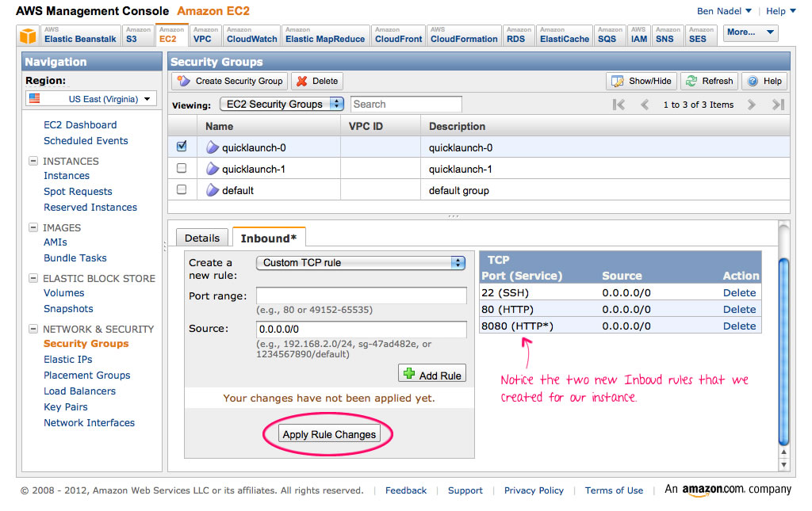Collapse the INSTANCES navigation section
The height and width of the screenshot is (511, 812).
(33, 161)
